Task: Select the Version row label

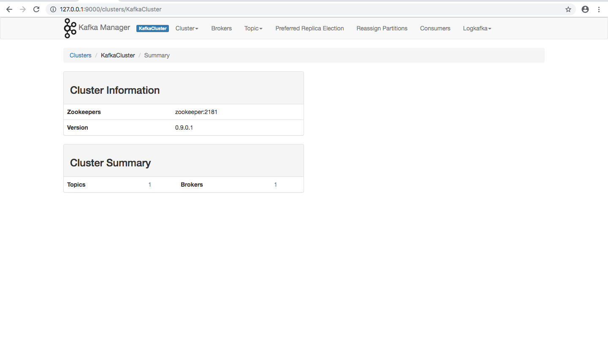Action: click(78, 128)
